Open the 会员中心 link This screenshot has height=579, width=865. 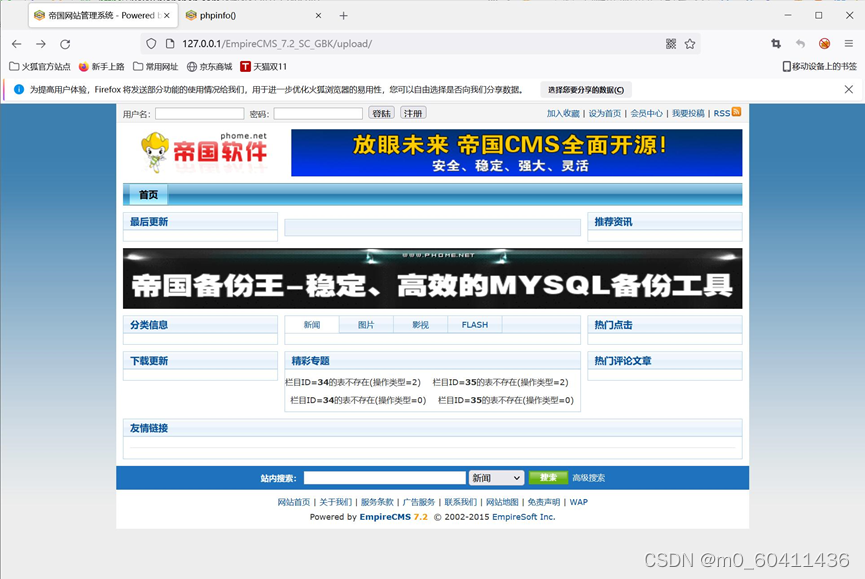(647, 113)
